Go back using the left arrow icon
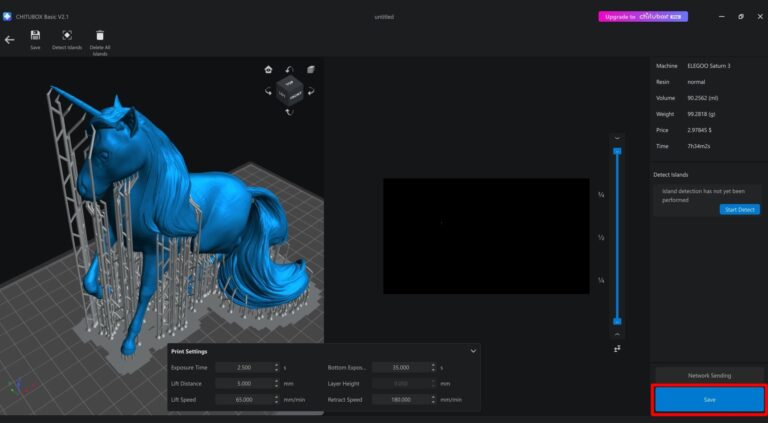Viewport: 768px width, 423px height. [x=10, y=40]
